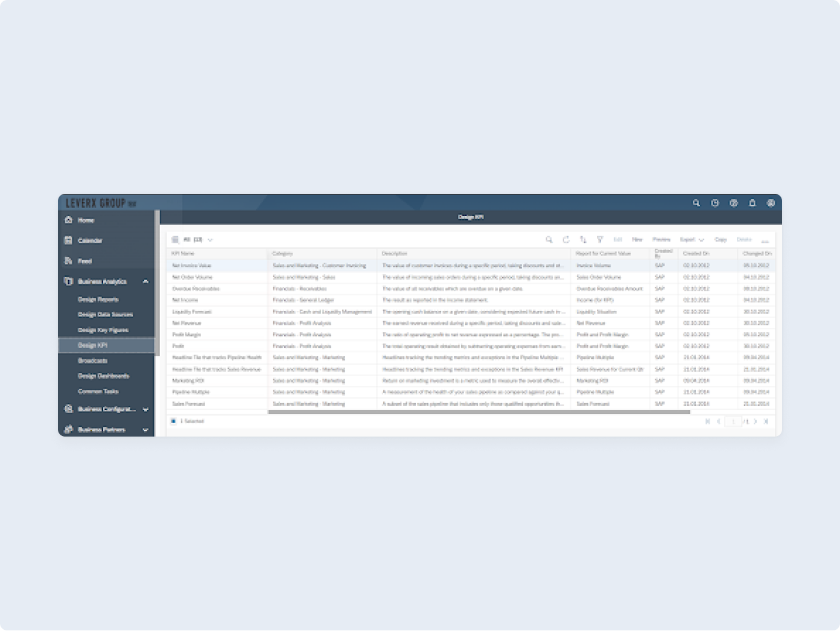Click the table search magnifier icon
This screenshot has height=631, width=840.
(549, 240)
